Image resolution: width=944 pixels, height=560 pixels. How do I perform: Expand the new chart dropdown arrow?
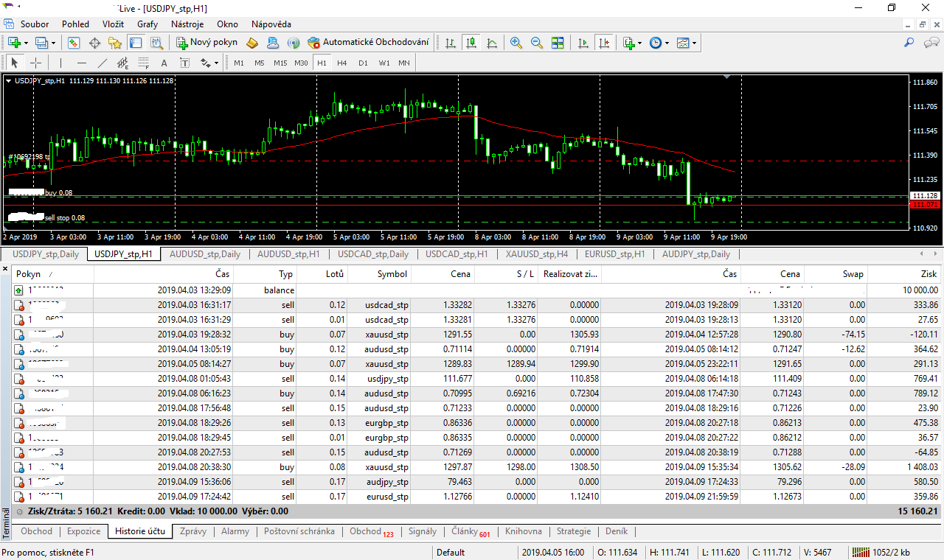(25, 43)
